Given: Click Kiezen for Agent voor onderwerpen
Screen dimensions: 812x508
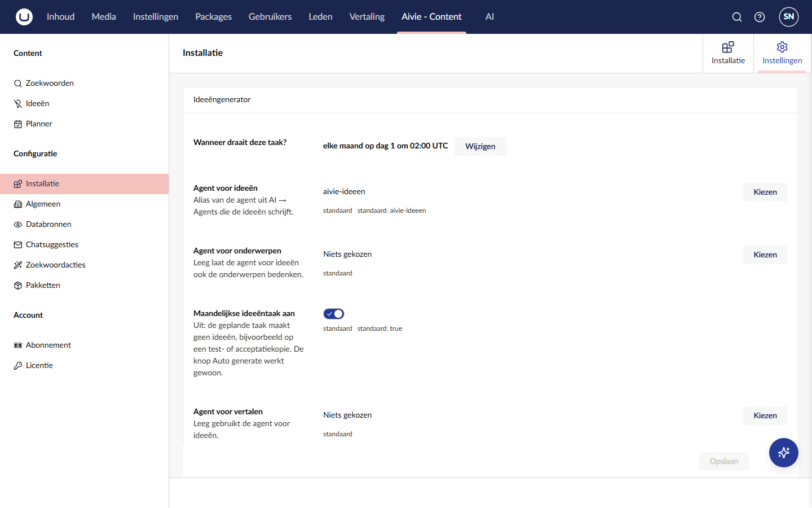Looking at the screenshot, I should tap(765, 255).
